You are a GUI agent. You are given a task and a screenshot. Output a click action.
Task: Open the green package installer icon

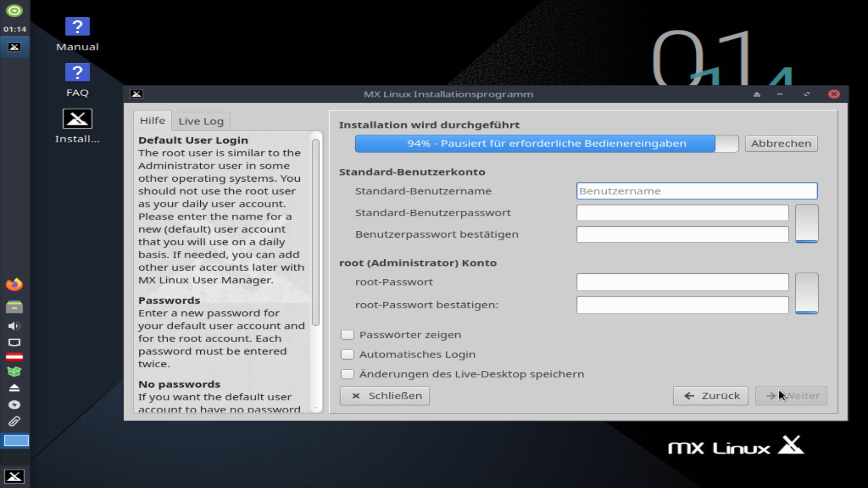[x=14, y=371]
